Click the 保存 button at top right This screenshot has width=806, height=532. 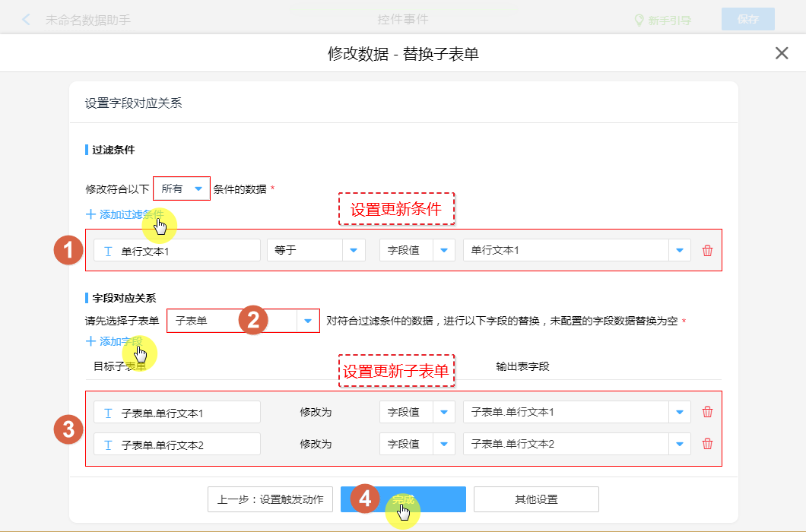click(747, 20)
